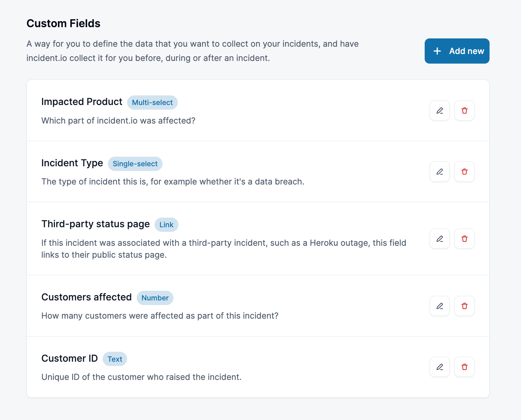Select the Impacted Product field title
Screen dimensions: 521x420
(x=82, y=102)
